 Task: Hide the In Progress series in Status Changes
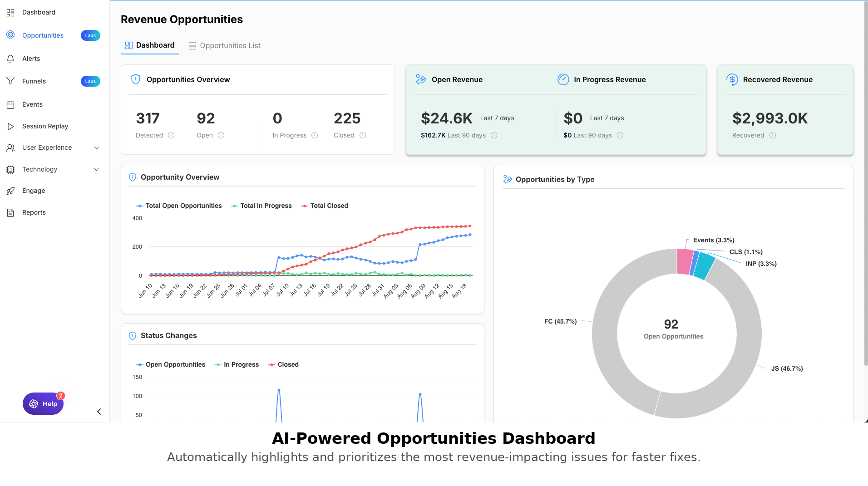pos(237,365)
